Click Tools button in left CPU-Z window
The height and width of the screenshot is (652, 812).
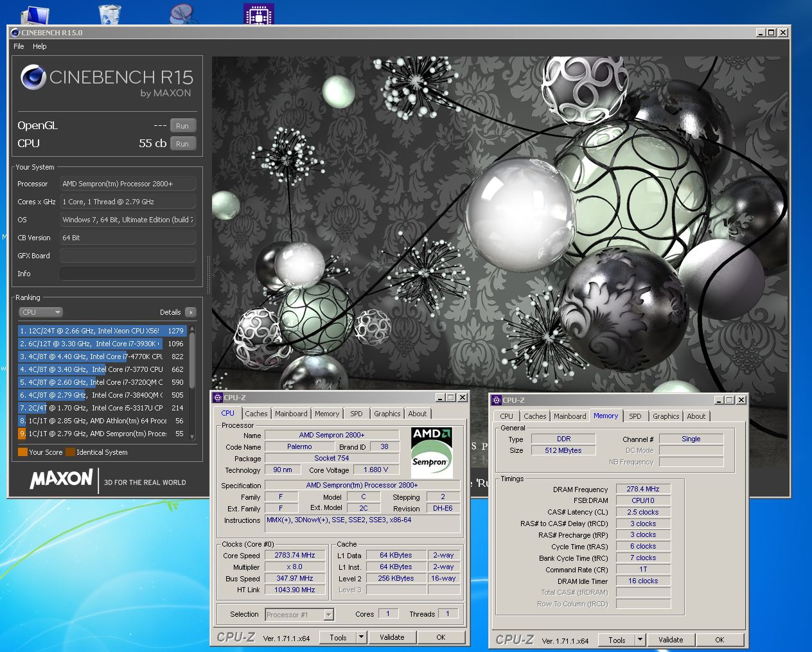point(338,638)
